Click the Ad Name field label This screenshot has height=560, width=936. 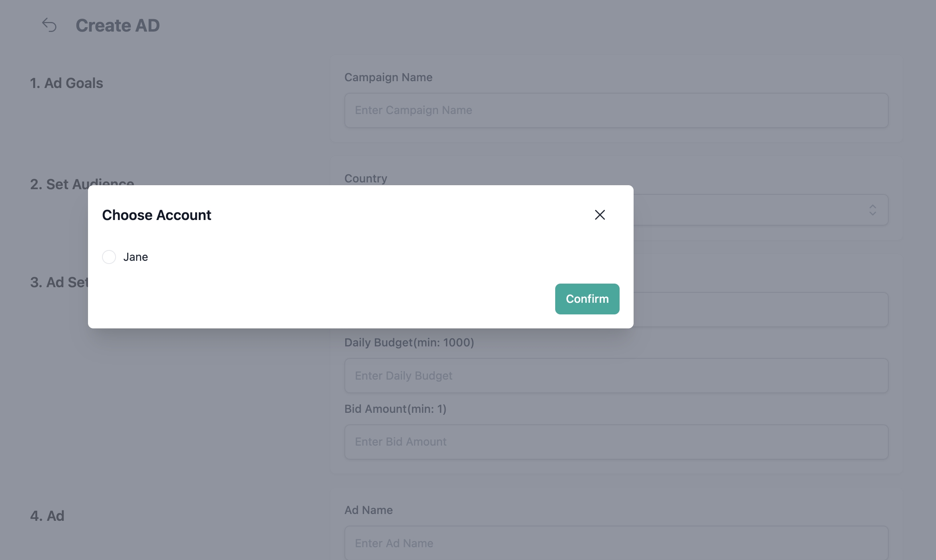point(368,510)
